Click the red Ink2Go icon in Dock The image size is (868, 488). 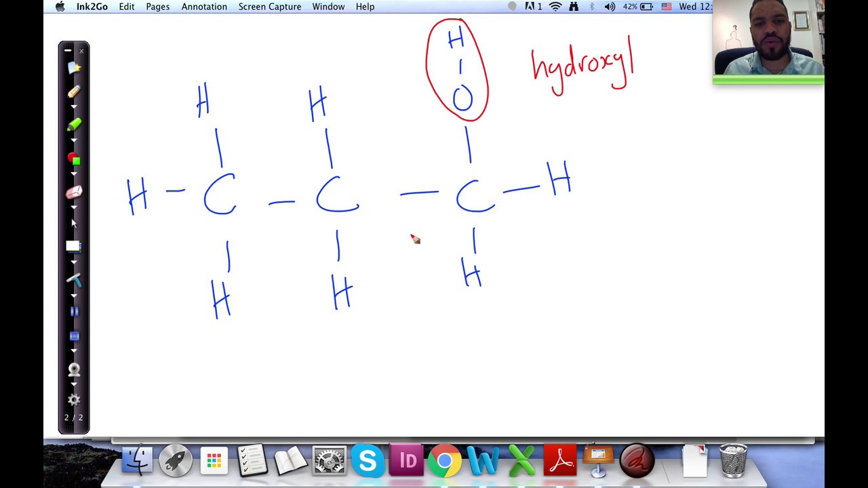[637, 461]
